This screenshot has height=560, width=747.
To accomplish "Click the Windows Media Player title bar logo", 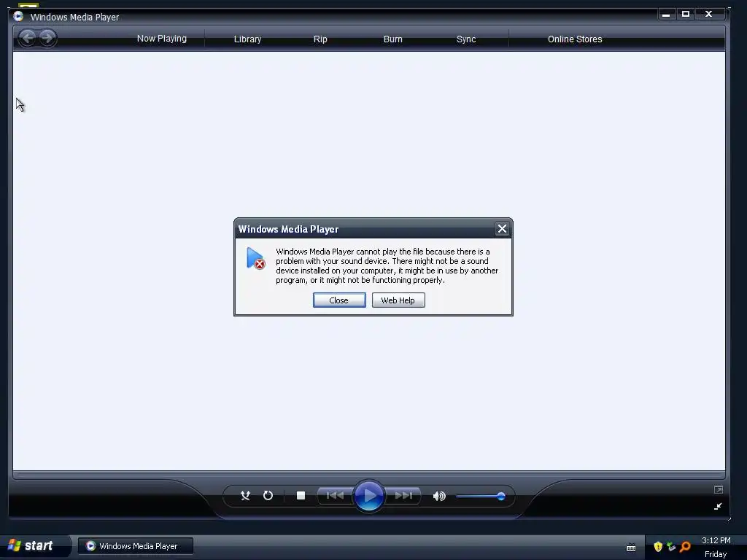I will (x=18, y=16).
